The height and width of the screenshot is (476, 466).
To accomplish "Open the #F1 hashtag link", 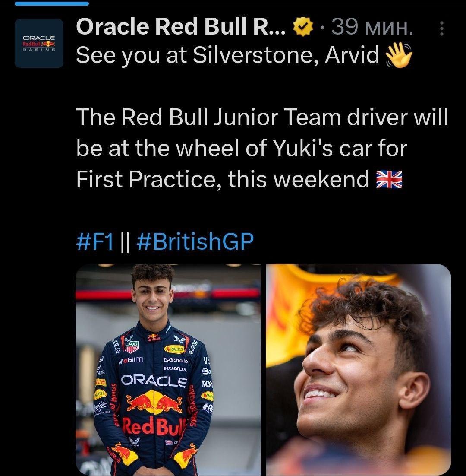I will point(95,241).
